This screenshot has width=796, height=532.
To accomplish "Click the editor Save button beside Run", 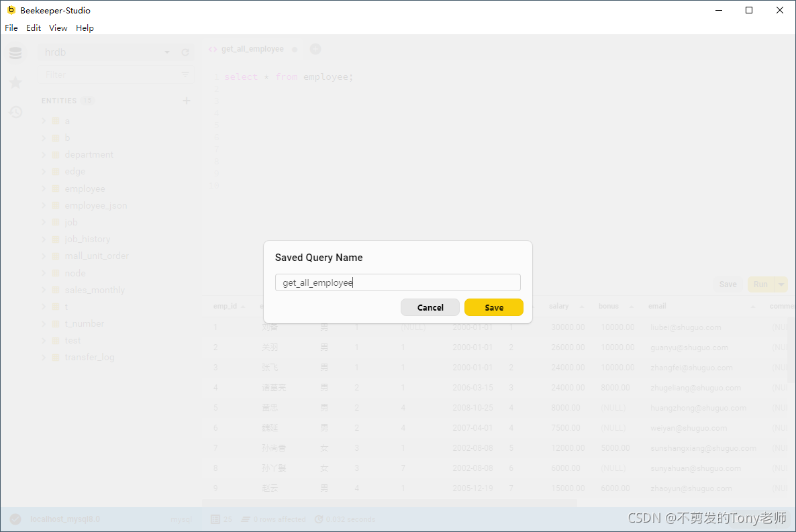I will (728, 284).
